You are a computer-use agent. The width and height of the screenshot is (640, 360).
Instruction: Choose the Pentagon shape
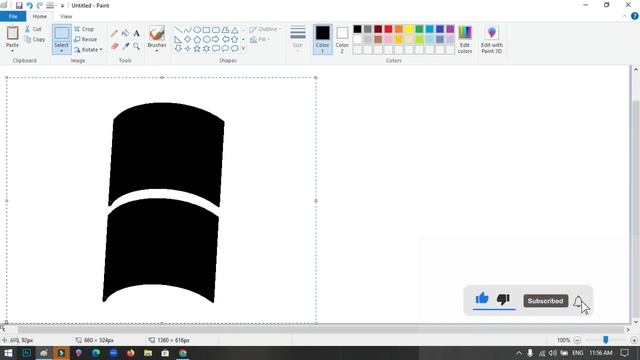pyautogui.click(x=197, y=40)
